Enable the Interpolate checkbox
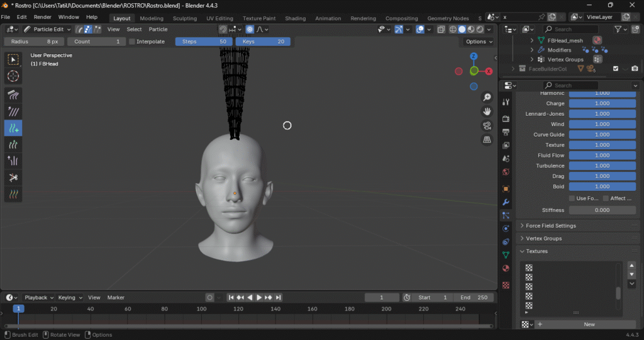Screen dimensions: 644x340 [x=132, y=42]
